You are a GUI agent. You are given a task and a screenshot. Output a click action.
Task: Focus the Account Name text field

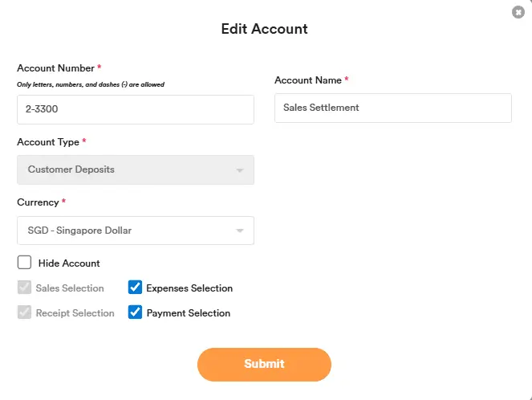[392, 108]
